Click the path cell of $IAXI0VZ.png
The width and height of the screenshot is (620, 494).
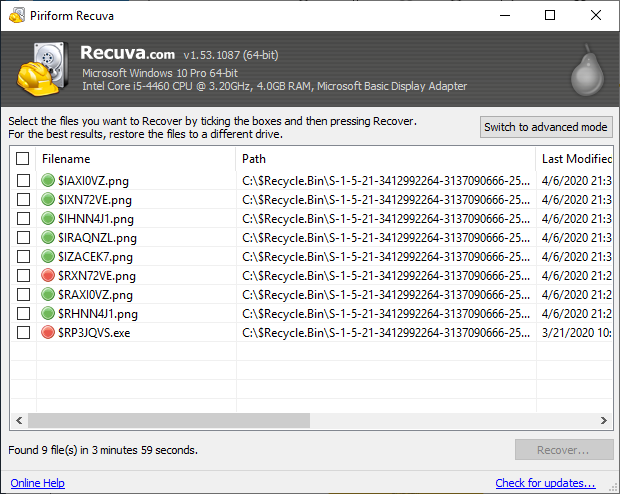pos(386,181)
